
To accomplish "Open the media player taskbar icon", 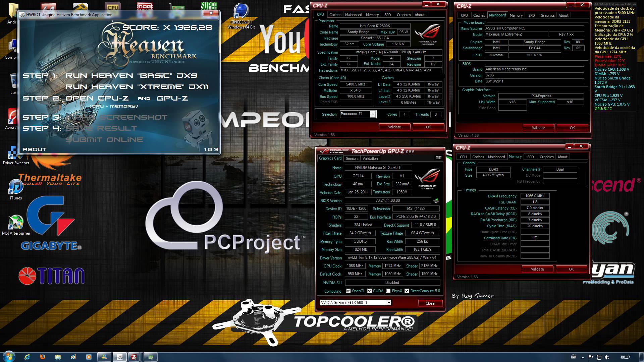I will click(x=89, y=357).
